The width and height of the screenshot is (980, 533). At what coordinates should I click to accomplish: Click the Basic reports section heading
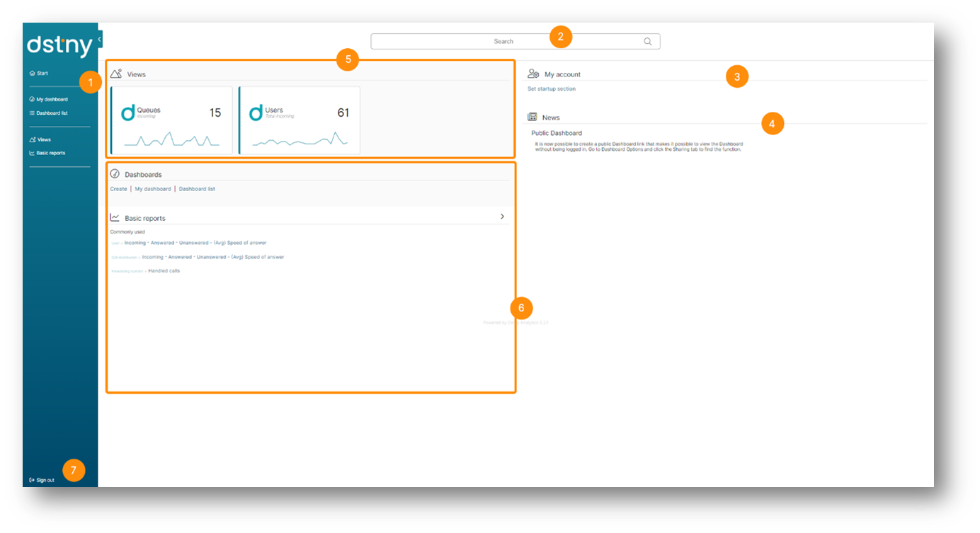145,218
